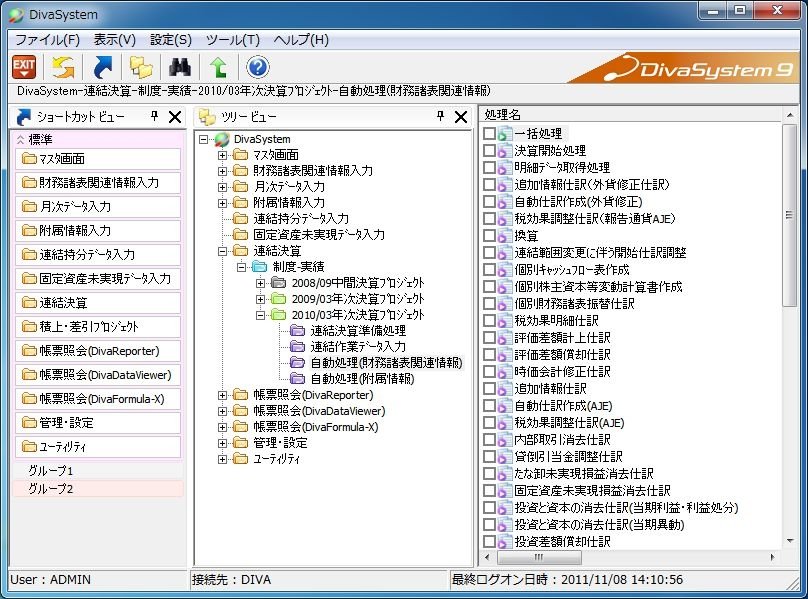Image resolution: width=808 pixels, height=599 pixels.
Task: Click the blue folder icon of 制度-実績
Action: click(259, 267)
